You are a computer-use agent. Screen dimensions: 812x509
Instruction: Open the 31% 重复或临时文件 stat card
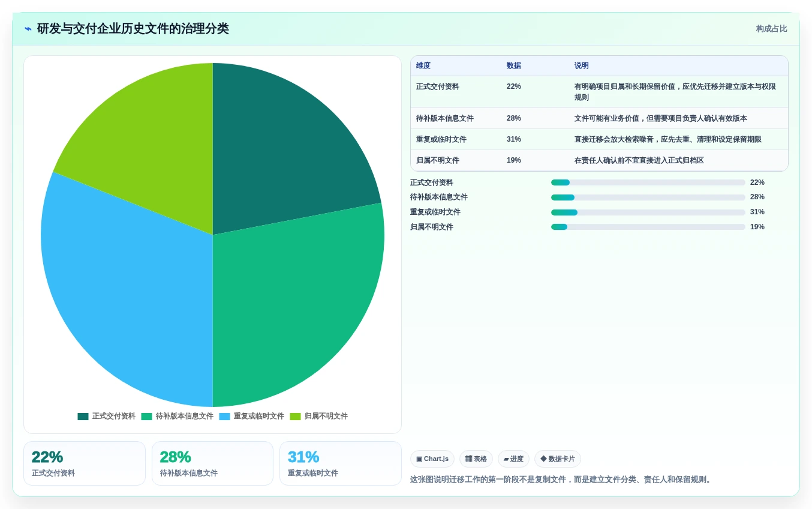[341, 463]
